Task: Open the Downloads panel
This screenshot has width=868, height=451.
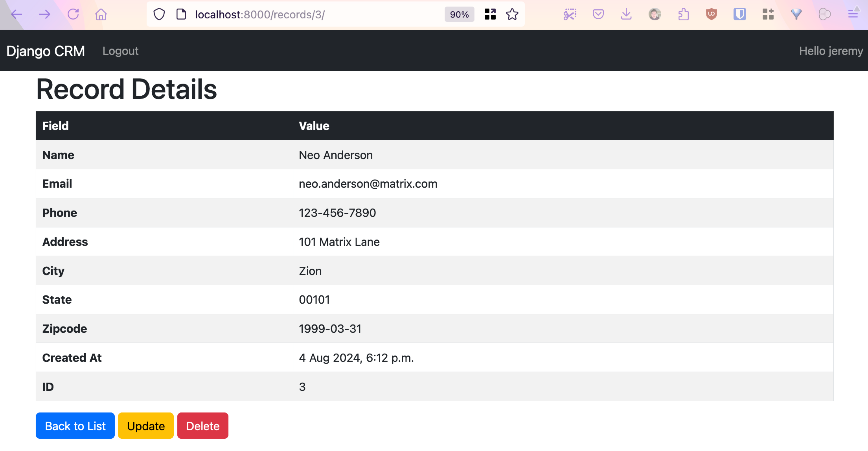Action: 626,14
